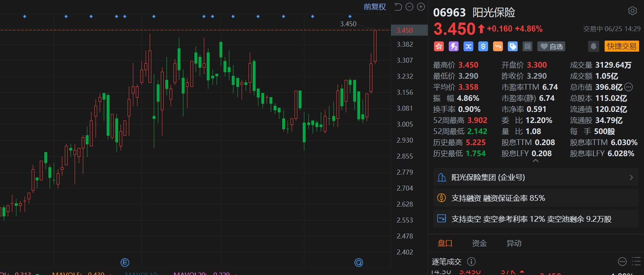Open 快捷交易 quick trade
The height and width of the screenshot is (275, 644).
[621, 46]
